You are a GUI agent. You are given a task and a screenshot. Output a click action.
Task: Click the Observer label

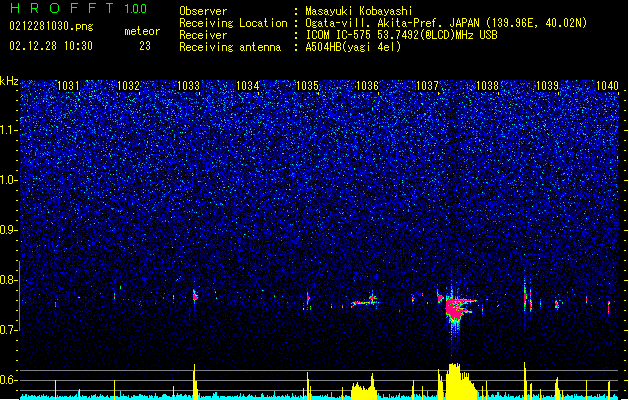pos(203,11)
